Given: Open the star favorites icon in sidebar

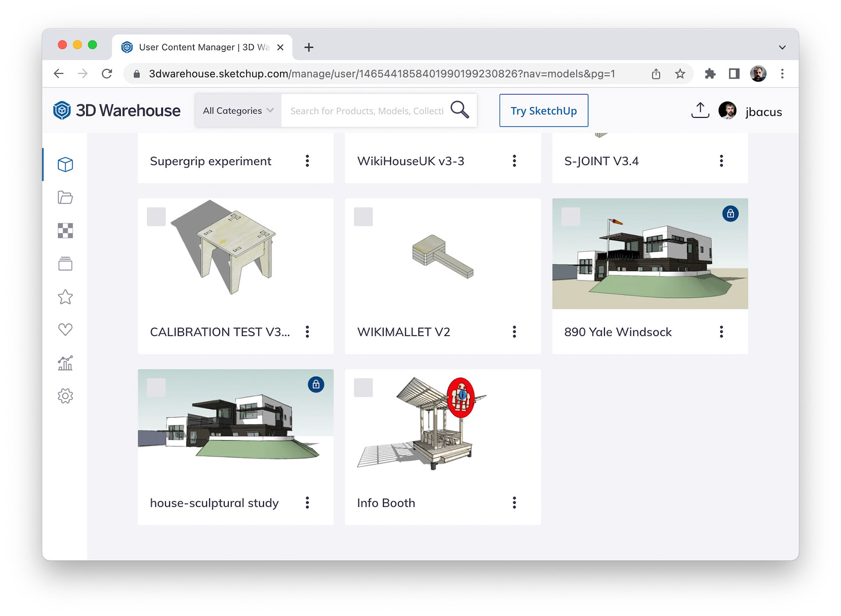Looking at the screenshot, I should [x=65, y=297].
